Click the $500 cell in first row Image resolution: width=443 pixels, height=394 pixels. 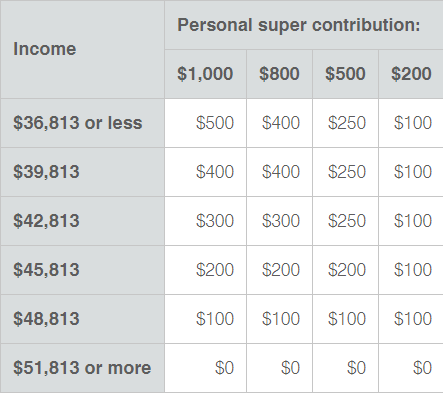(205, 123)
